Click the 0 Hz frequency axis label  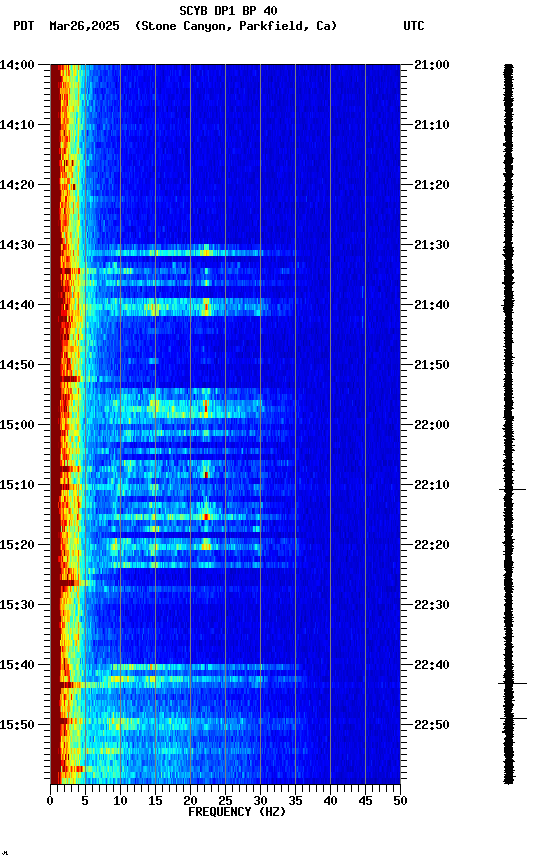coord(50,801)
